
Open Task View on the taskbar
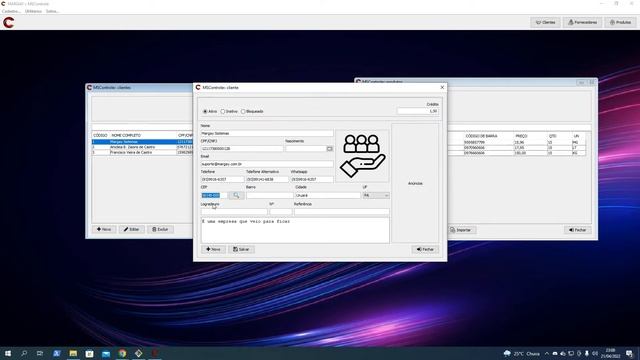click(x=40, y=353)
